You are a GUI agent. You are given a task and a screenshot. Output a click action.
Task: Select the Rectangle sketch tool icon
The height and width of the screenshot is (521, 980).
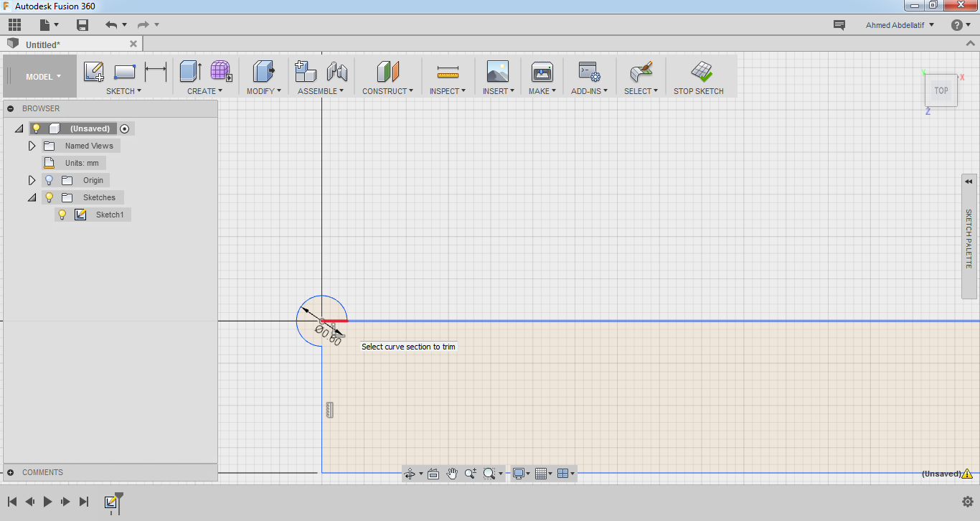(x=125, y=72)
